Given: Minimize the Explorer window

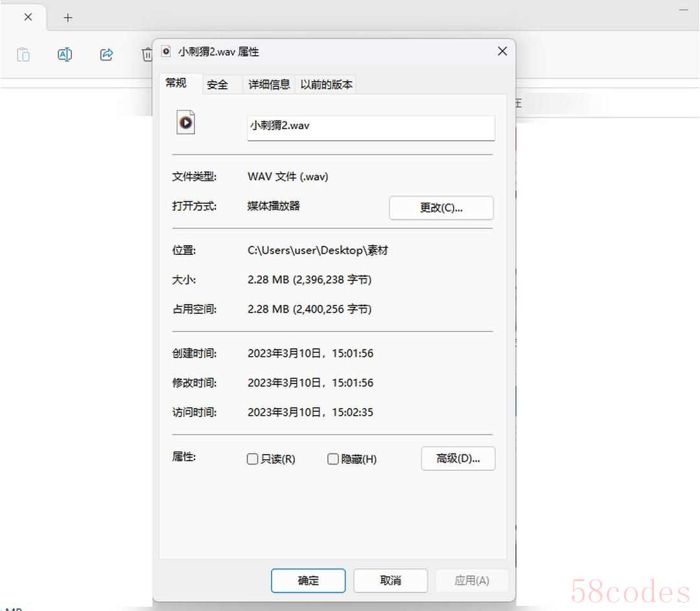Looking at the screenshot, I should pos(684,9).
